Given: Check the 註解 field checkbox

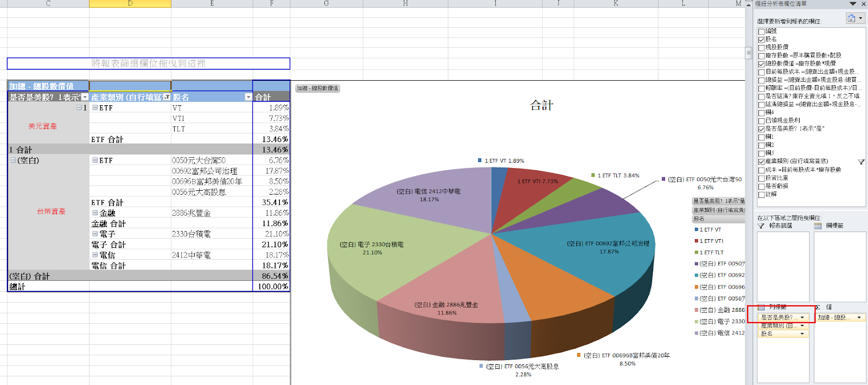Looking at the screenshot, I should [x=761, y=195].
